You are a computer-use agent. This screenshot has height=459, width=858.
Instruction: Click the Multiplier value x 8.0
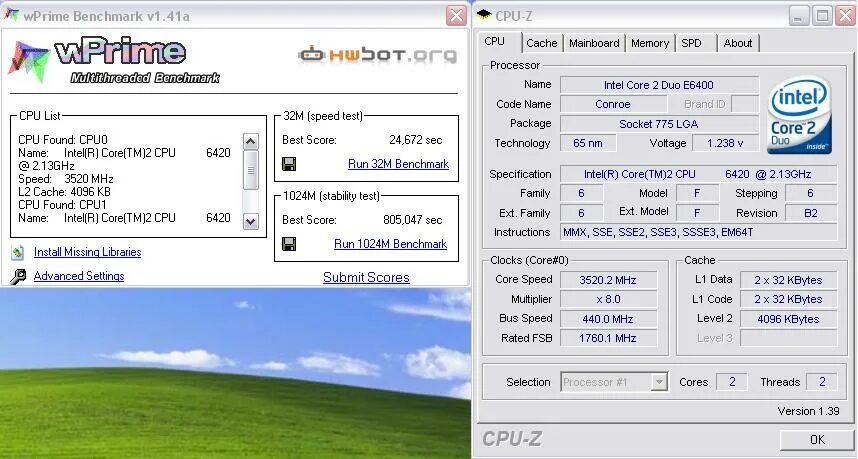(608, 299)
